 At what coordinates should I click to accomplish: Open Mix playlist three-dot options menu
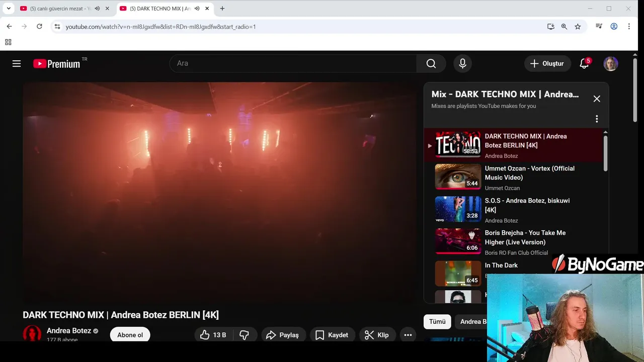(597, 119)
